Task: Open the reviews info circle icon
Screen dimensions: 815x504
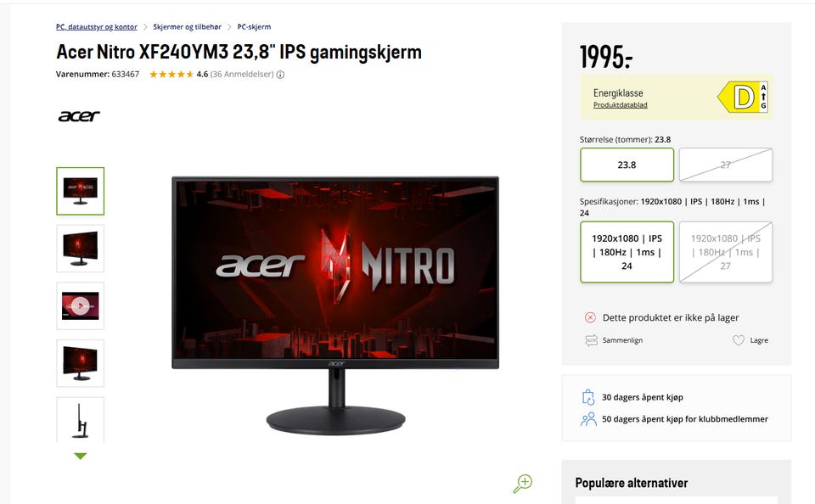Action: click(x=280, y=75)
